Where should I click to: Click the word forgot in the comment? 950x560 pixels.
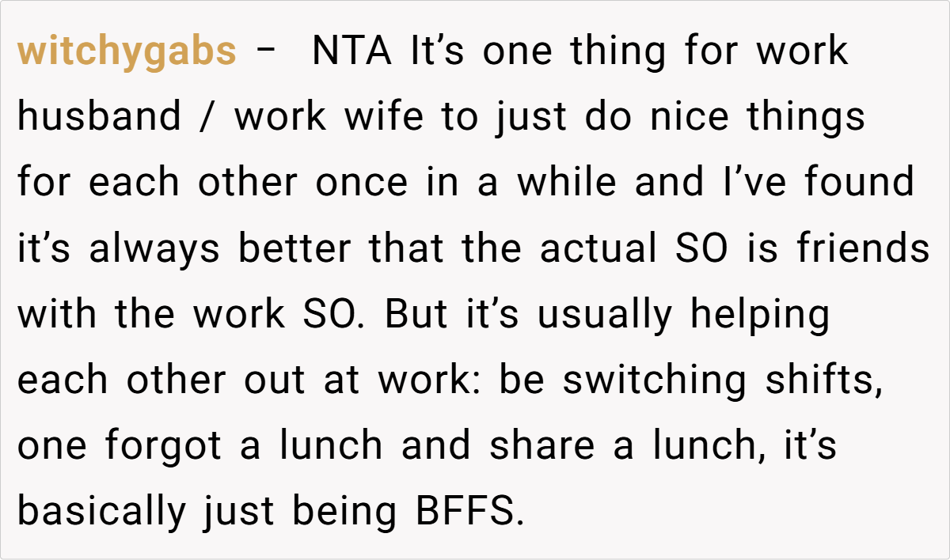[164, 446]
